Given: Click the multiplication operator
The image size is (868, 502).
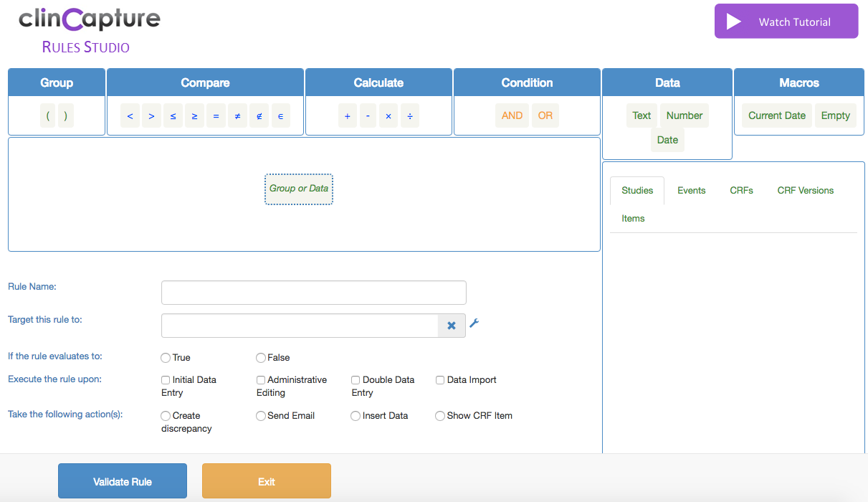Looking at the screenshot, I should tap(388, 115).
